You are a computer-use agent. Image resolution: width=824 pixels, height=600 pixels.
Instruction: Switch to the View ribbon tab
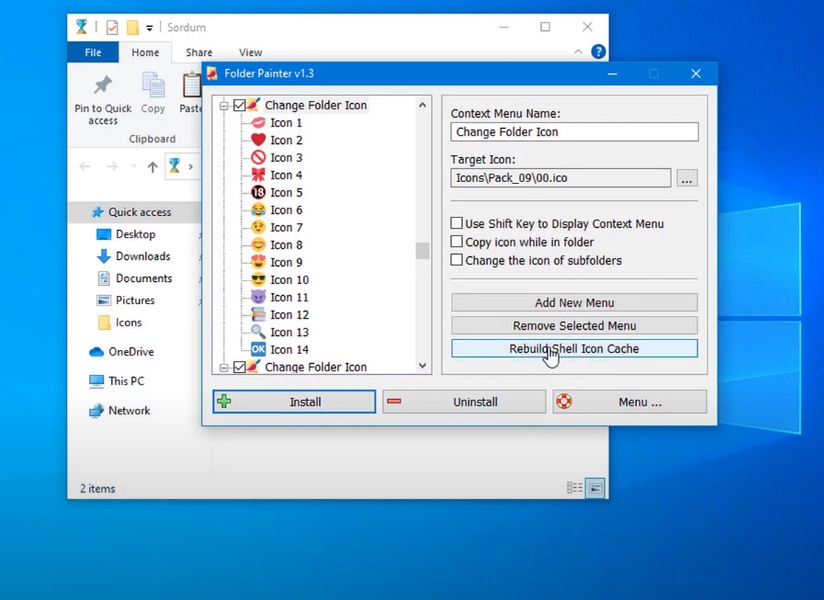click(x=250, y=53)
